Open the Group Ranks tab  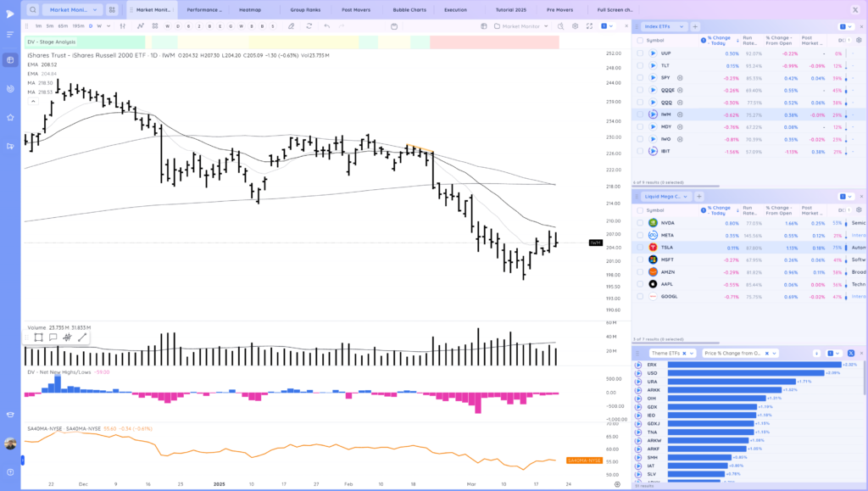(x=305, y=10)
